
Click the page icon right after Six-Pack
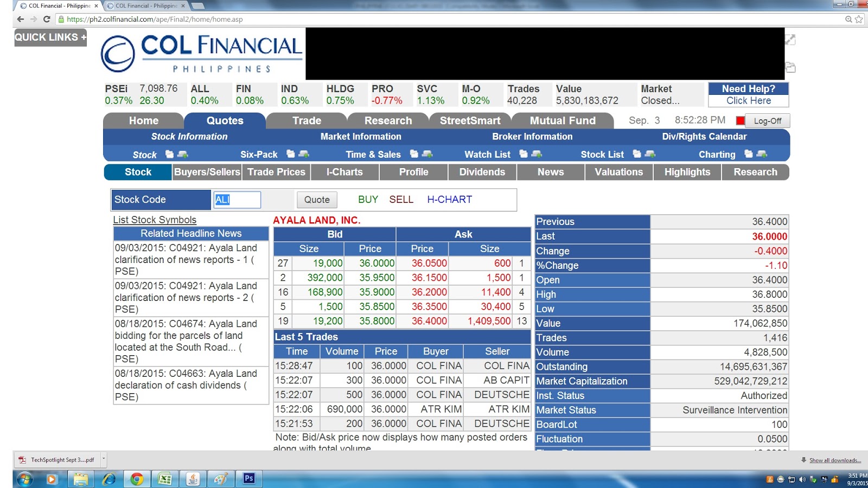[291, 155]
